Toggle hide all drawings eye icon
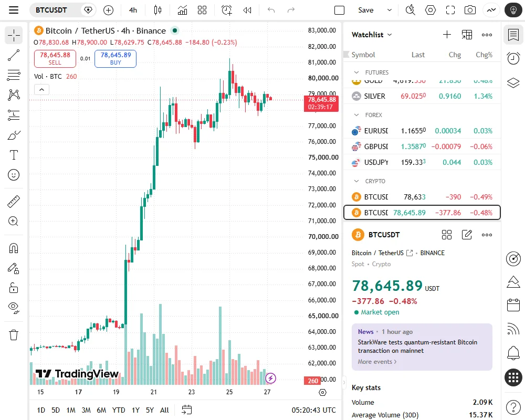 tap(14, 308)
